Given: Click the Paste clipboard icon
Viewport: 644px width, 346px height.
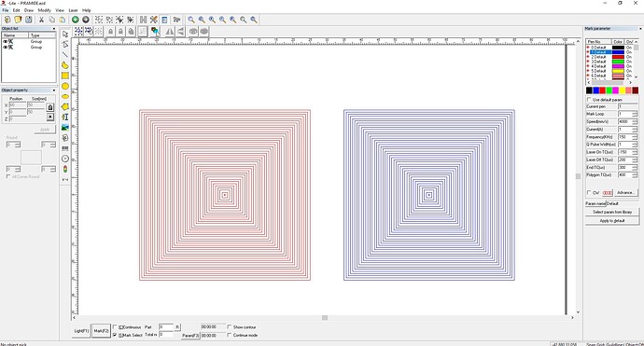Looking at the screenshot, I should (62, 20).
